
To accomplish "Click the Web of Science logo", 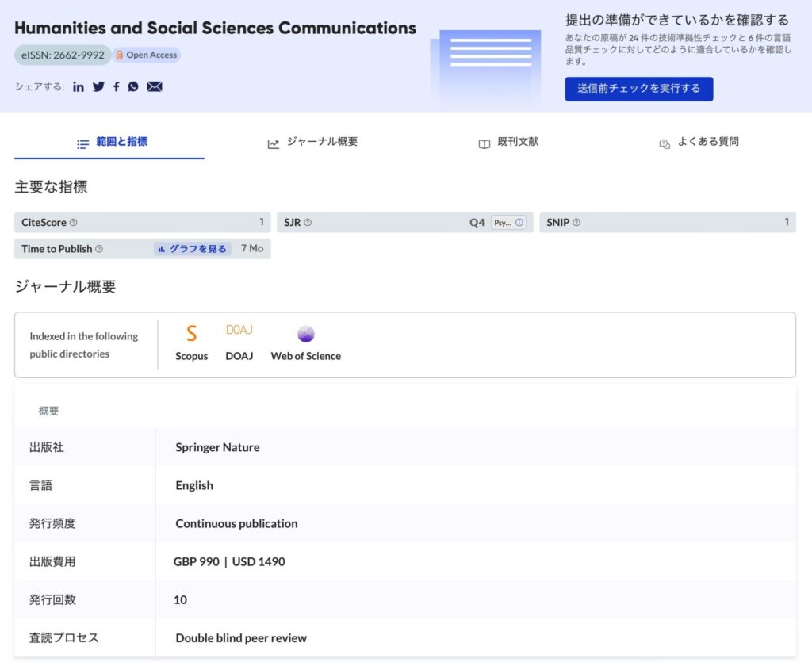I will click(305, 334).
